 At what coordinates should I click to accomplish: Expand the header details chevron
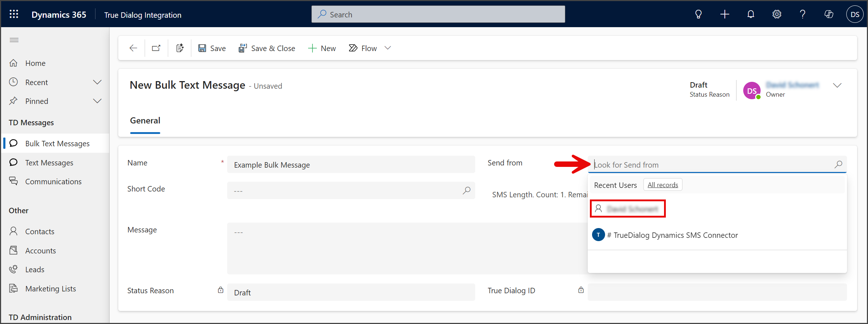[x=837, y=85]
